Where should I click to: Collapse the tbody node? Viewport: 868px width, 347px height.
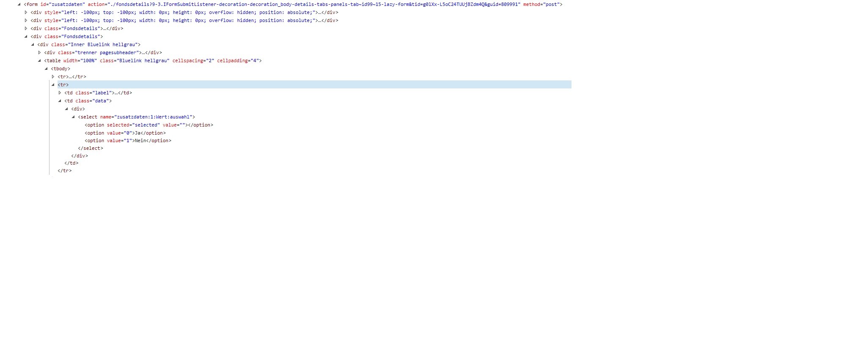click(x=46, y=69)
